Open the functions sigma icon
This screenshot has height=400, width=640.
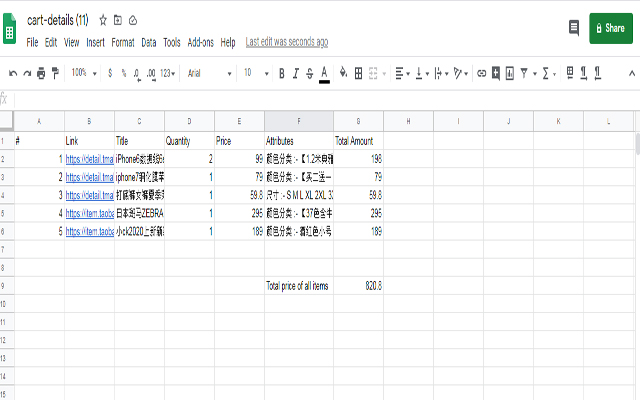click(545, 73)
